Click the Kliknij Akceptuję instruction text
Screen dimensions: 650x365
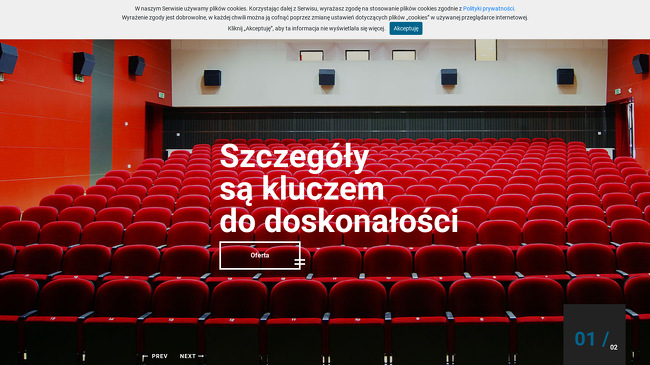[306, 29]
